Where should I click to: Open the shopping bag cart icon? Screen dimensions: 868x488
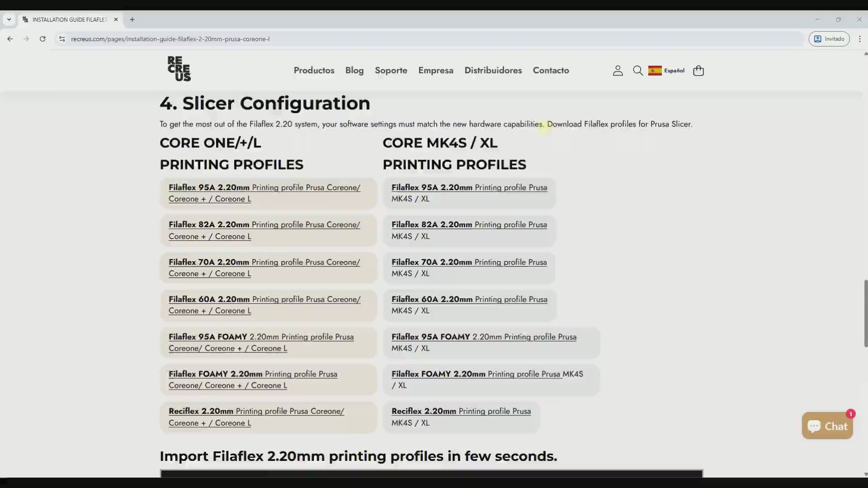[x=698, y=70]
